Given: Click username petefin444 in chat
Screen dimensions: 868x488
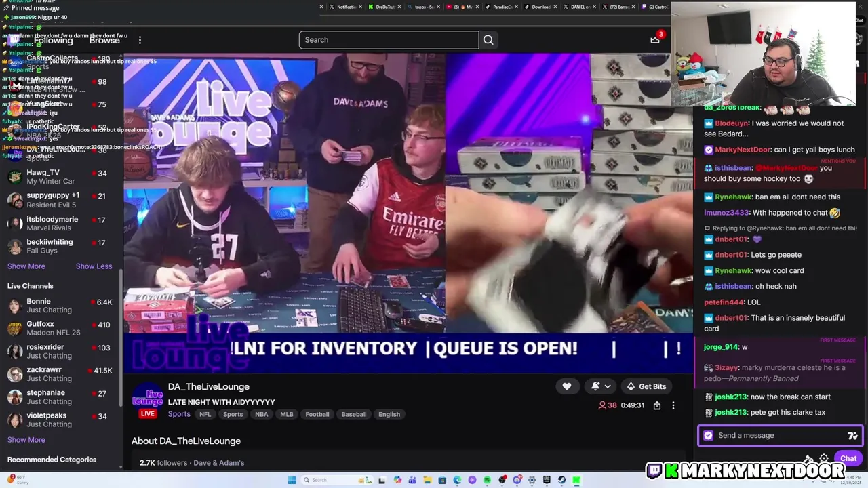Looking at the screenshot, I should (x=724, y=302).
